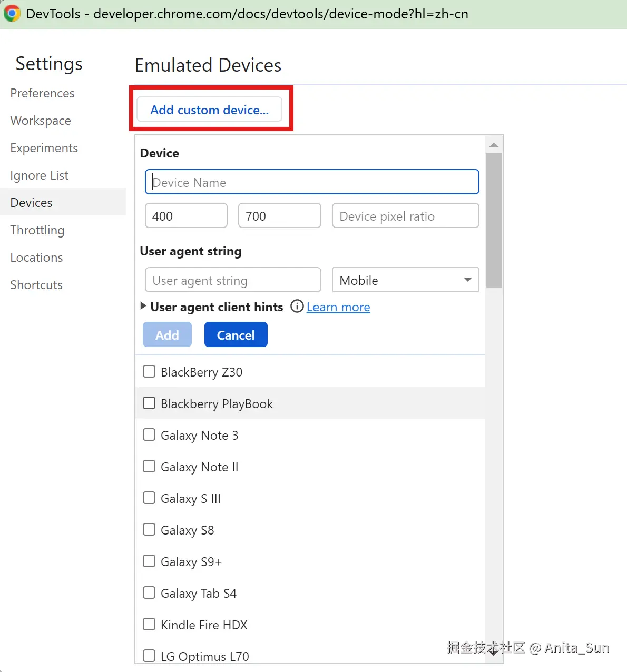Viewport: 627px width, 672px height.
Task: Expand User agent client hints section
Action: point(143,306)
